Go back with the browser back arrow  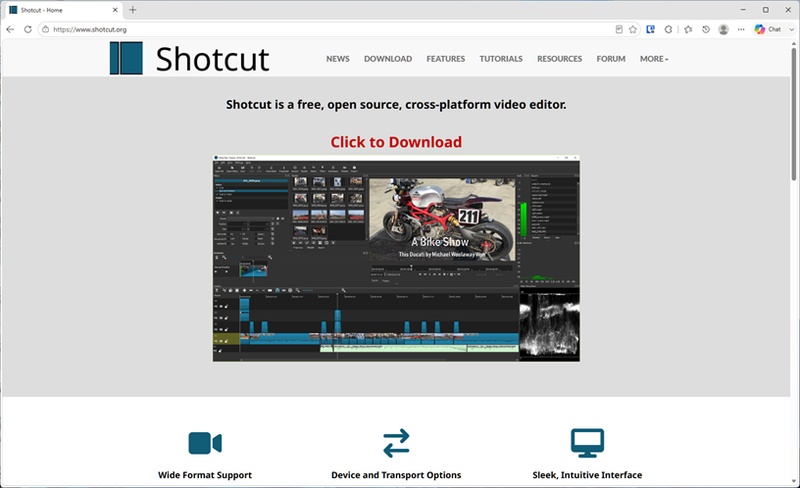[x=10, y=29]
